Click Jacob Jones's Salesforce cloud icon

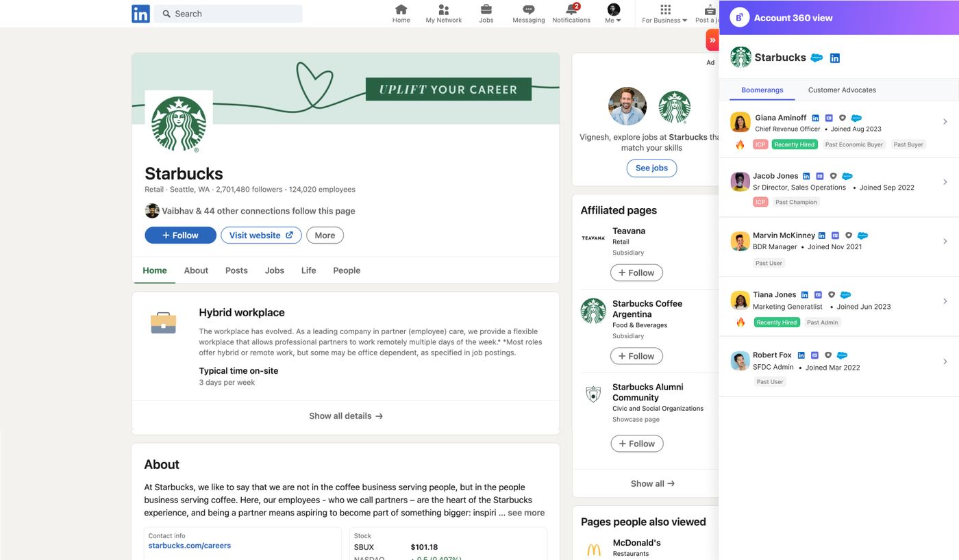click(847, 177)
